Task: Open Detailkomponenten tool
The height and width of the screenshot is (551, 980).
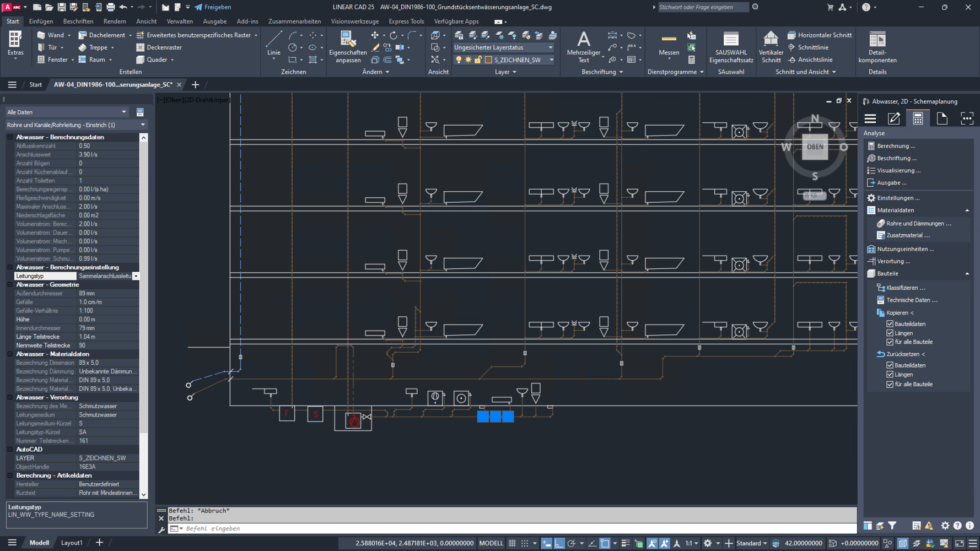Action: click(877, 47)
